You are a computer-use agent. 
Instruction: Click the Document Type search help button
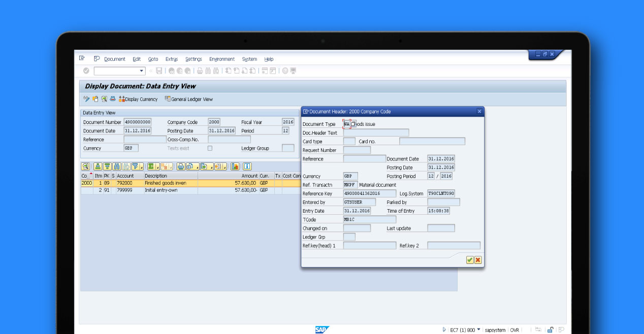[x=353, y=124]
